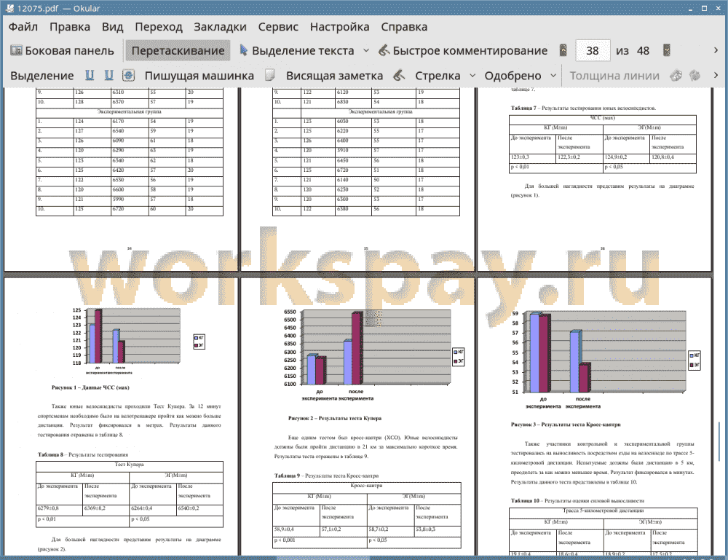Click the horizontal scrollbar at bottom
Image resolution: width=728 pixels, height=560 pixels.
(323, 557)
